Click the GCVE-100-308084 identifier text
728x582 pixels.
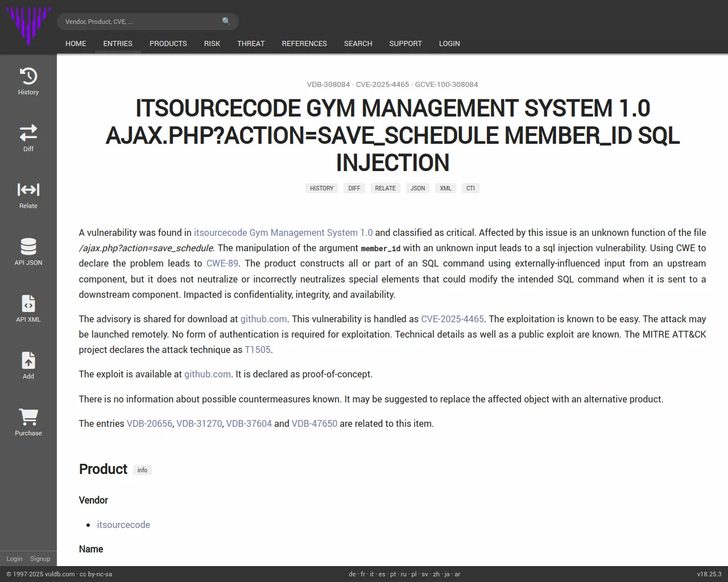tap(446, 84)
